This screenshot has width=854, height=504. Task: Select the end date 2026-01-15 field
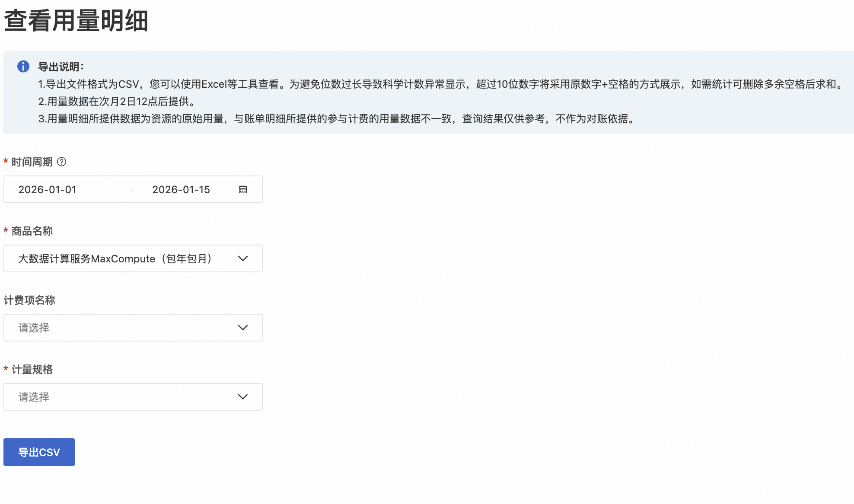click(181, 189)
